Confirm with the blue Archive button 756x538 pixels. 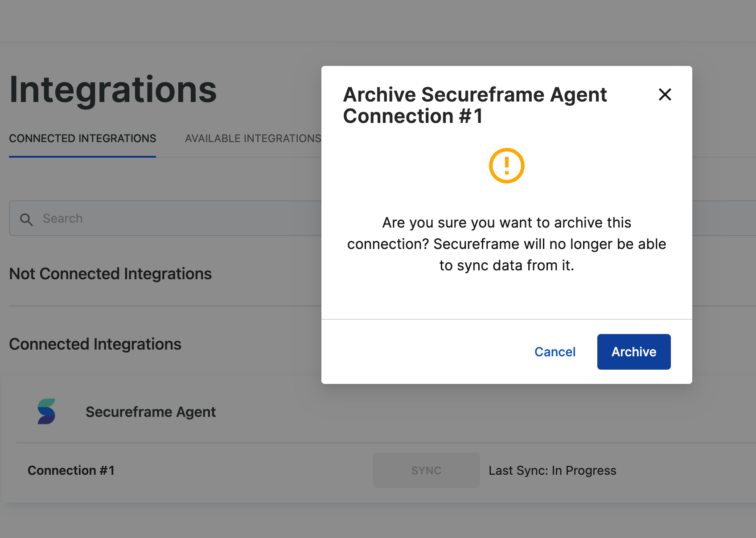pyautogui.click(x=634, y=352)
